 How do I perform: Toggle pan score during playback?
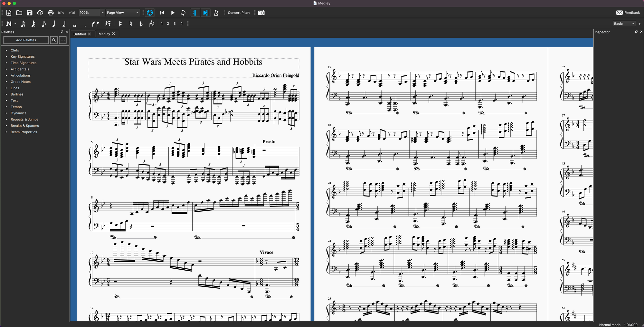[x=205, y=13]
